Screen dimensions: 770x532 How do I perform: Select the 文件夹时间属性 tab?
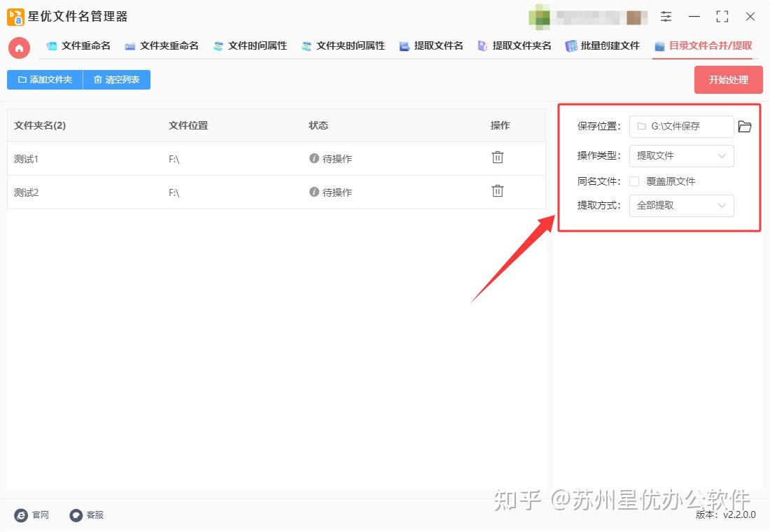coord(343,46)
